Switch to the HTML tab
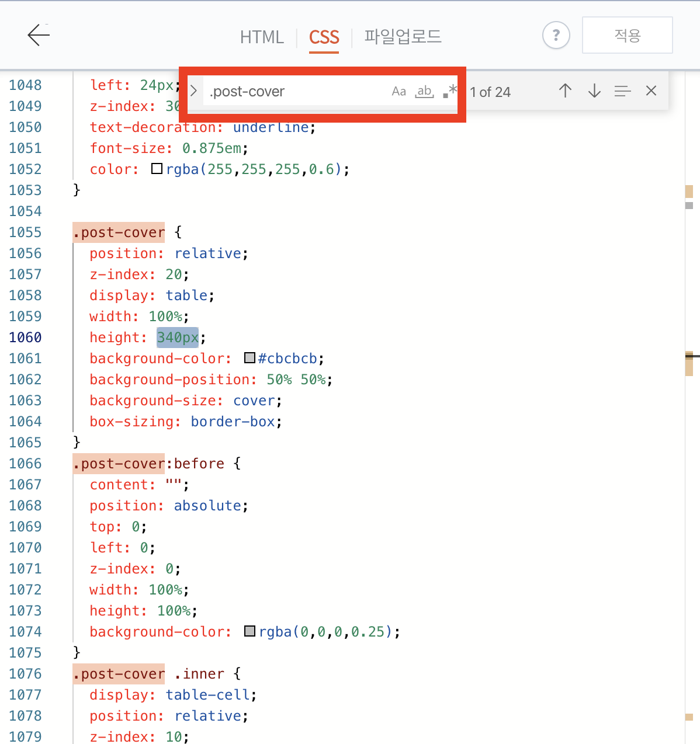700x744 pixels. (262, 37)
